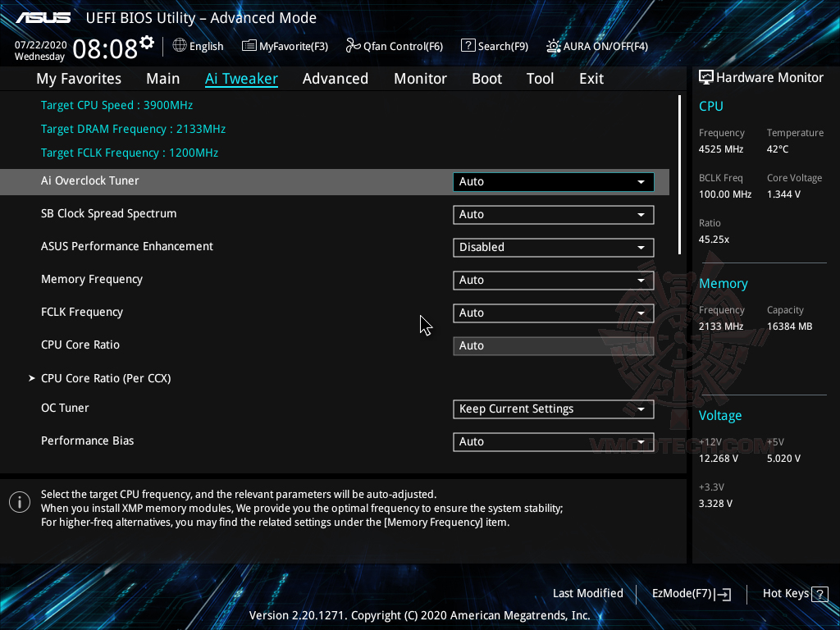Open the SB Clock Spread Spectrum dropdown

click(x=552, y=214)
